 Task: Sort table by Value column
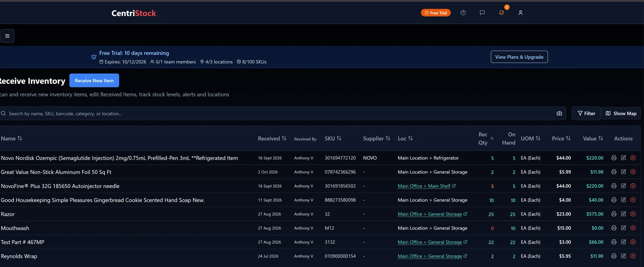[593, 139]
